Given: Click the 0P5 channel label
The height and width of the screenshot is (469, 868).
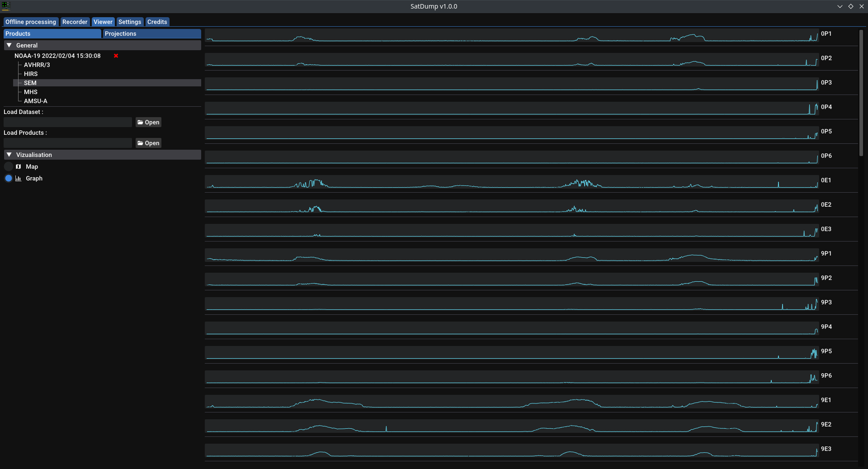Looking at the screenshot, I should pyautogui.click(x=826, y=131).
